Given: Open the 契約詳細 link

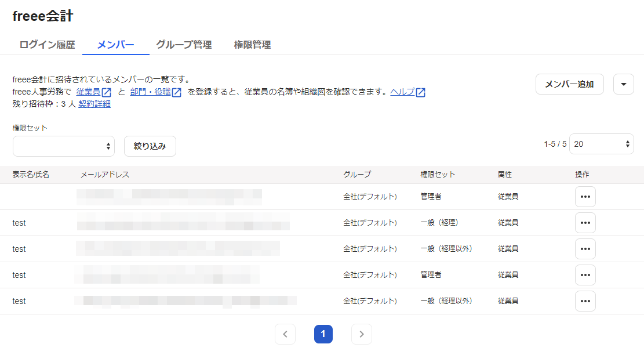Looking at the screenshot, I should 94,104.
